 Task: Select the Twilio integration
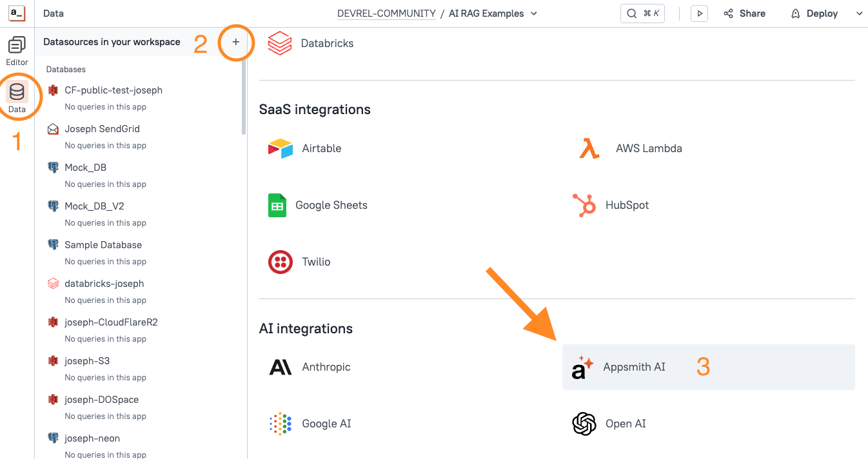click(315, 262)
